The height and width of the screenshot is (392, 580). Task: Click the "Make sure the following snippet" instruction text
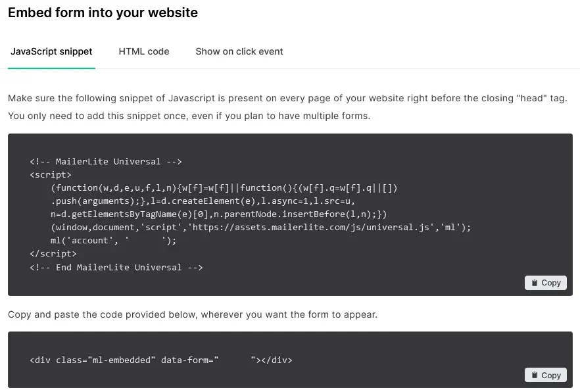[287, 98]
